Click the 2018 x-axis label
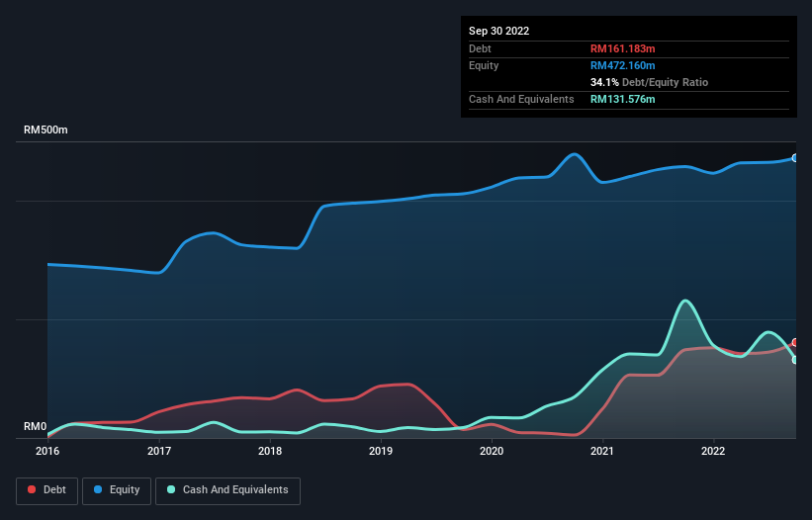Screen dimensions: 812x520 pyautogui.click(x=270, y=451)
